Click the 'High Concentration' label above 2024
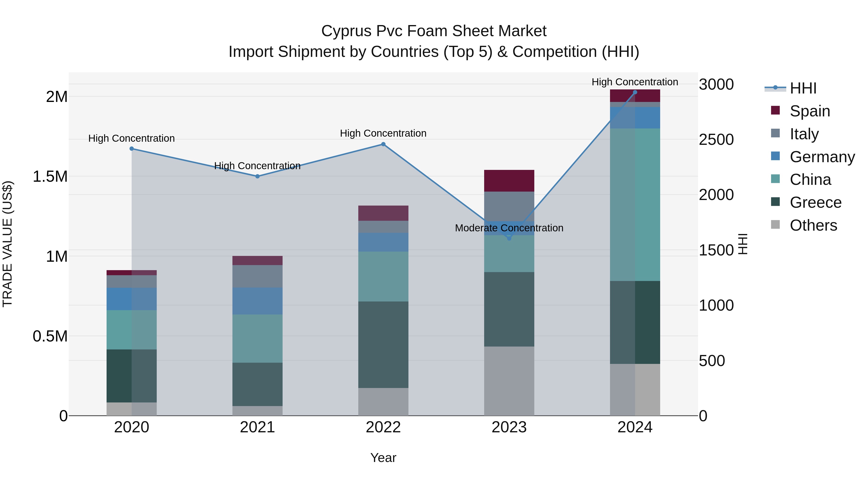The height and width of the screenshot is (488, 868). tap(635, 82)
